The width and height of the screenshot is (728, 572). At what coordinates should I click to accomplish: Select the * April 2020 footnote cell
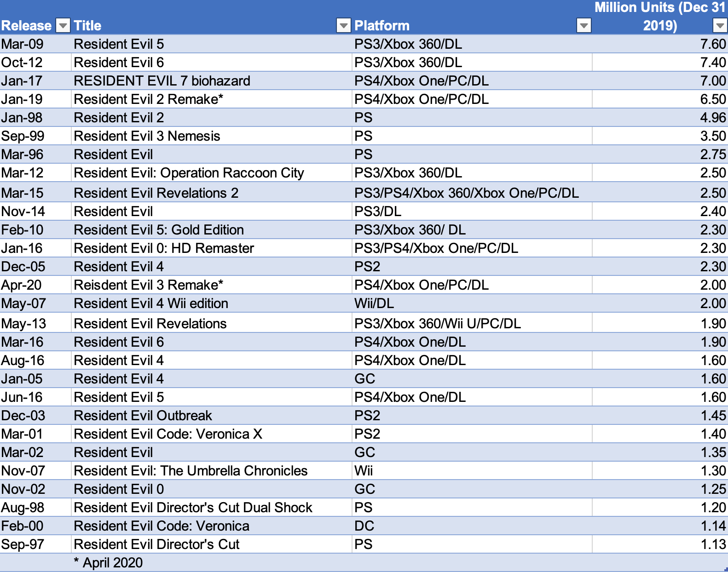click(x=109, y=563)
